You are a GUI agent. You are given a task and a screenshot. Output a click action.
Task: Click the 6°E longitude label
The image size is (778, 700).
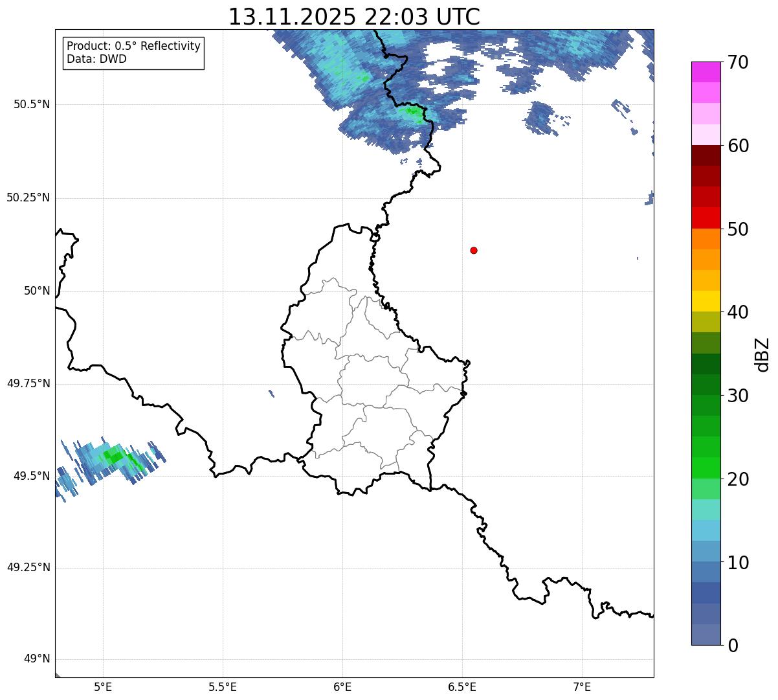tap(342, 686)
